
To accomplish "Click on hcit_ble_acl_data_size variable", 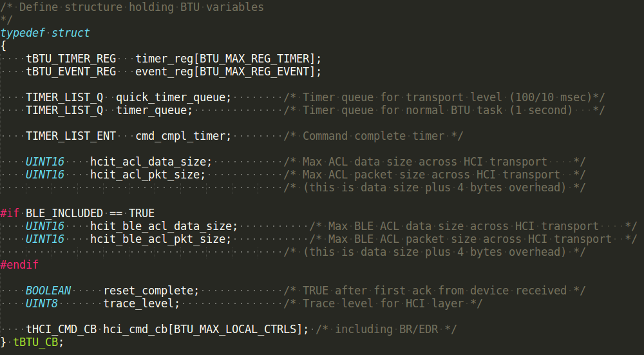I will (160, 226).
